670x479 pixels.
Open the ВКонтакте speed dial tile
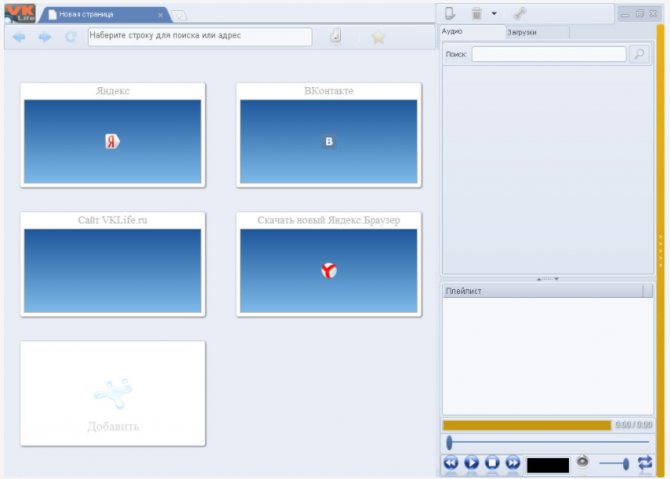[x=328, y=135]
